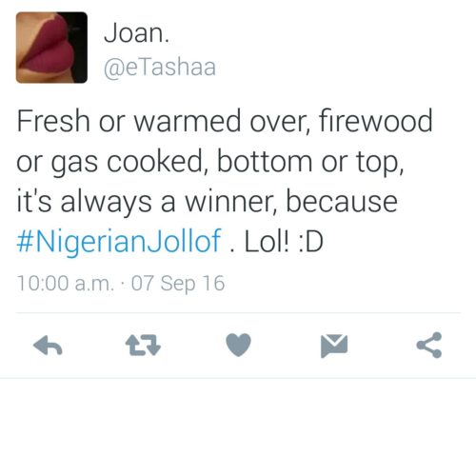Viewport: 476px width, 476px height.
Task: Click the 'Lol! :D' text after the hashtag
Action: pos(284,242)
